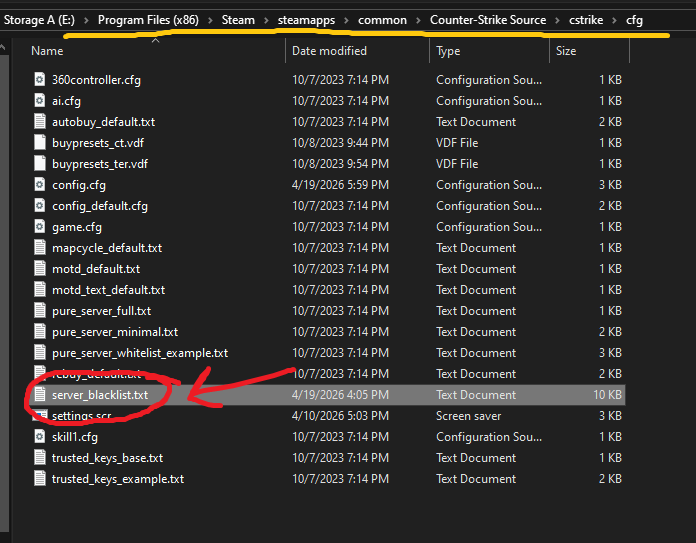Go to the common folder breadcrumb

pos(382,20)
